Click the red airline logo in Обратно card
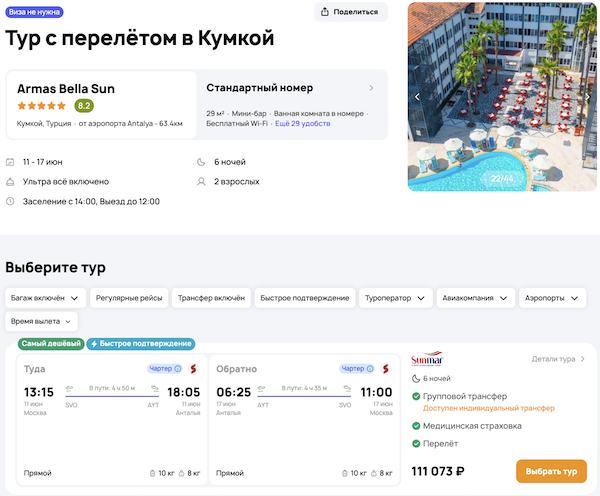Image resolution: width=600 pixels, height=496 pixels. pos(387,369)
